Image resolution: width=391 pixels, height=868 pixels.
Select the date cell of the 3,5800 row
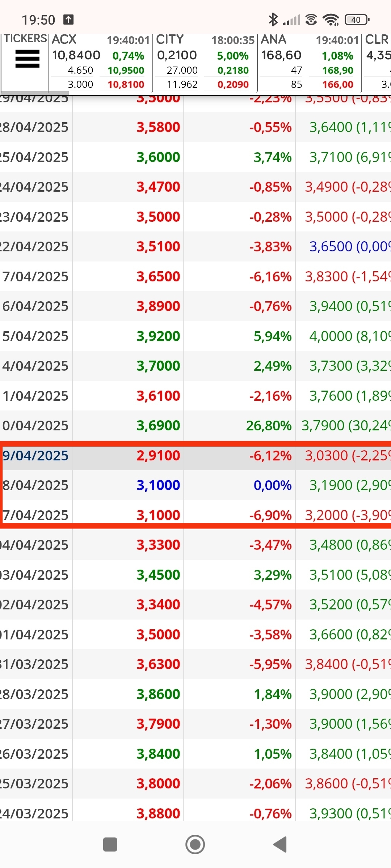[x=36, y=127]
